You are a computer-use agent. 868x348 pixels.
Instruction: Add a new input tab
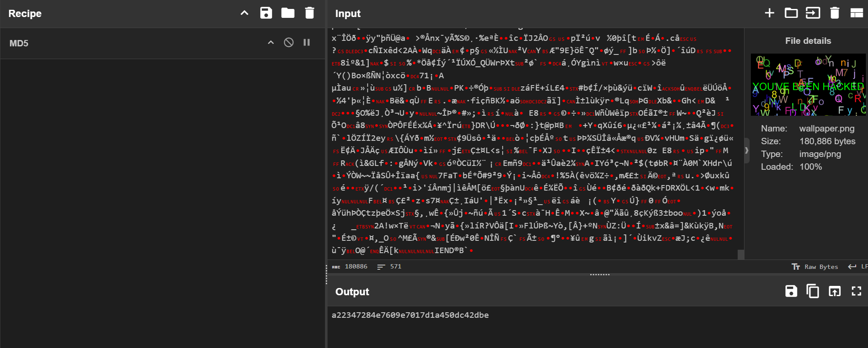(x=769, y=13)
